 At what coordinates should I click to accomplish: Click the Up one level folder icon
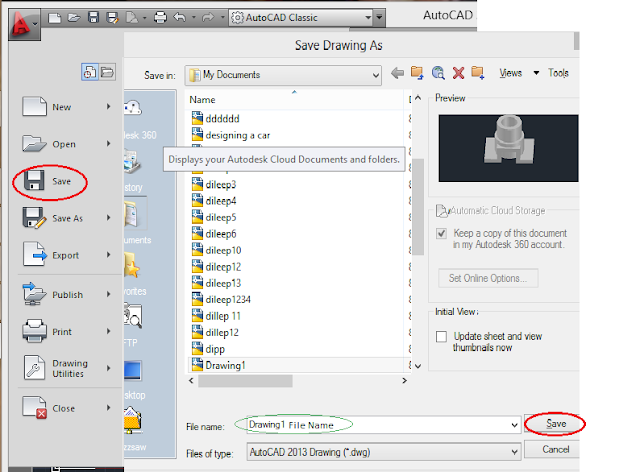417,73
